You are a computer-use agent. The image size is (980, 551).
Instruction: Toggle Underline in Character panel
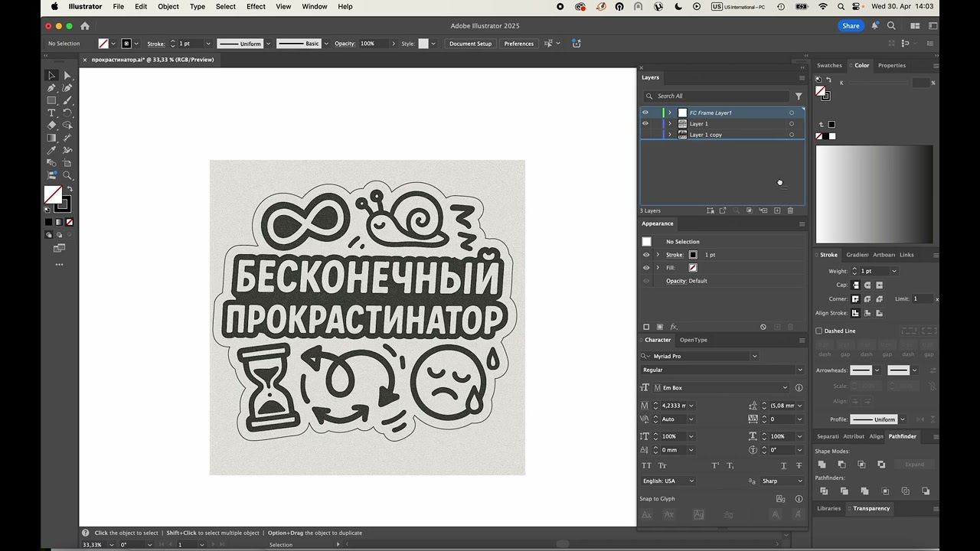point(783,465)
